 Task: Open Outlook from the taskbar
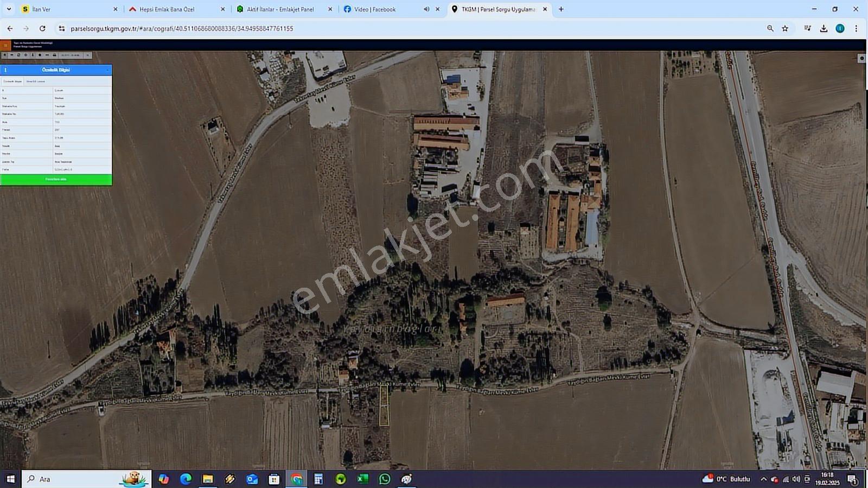point(252,479)
